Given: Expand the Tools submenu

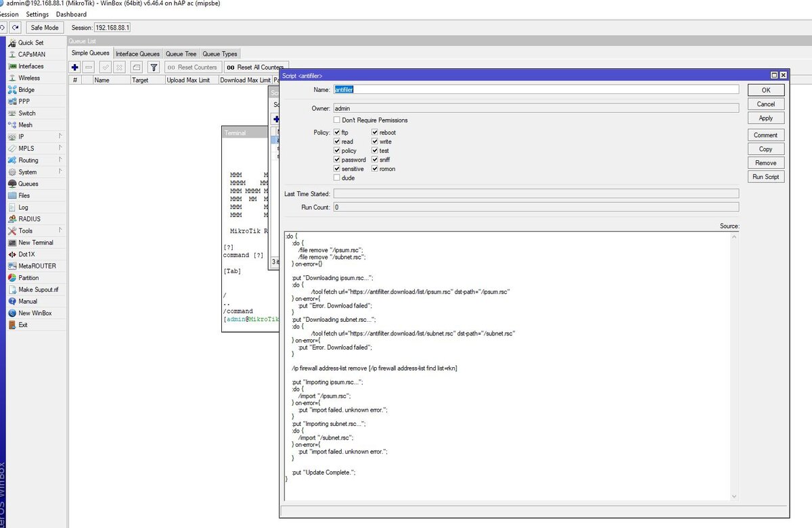Looking at the screenshot, I should (x=37, y=231).
